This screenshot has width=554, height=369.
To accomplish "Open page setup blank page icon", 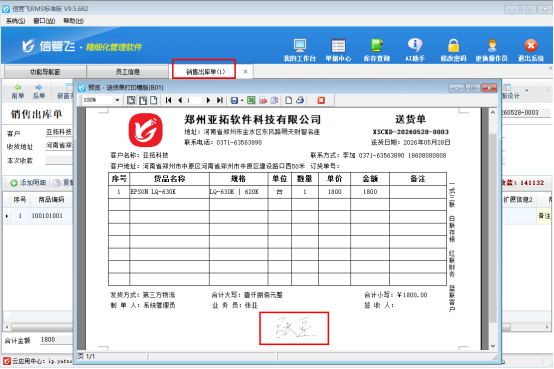I will coord(288,100).
